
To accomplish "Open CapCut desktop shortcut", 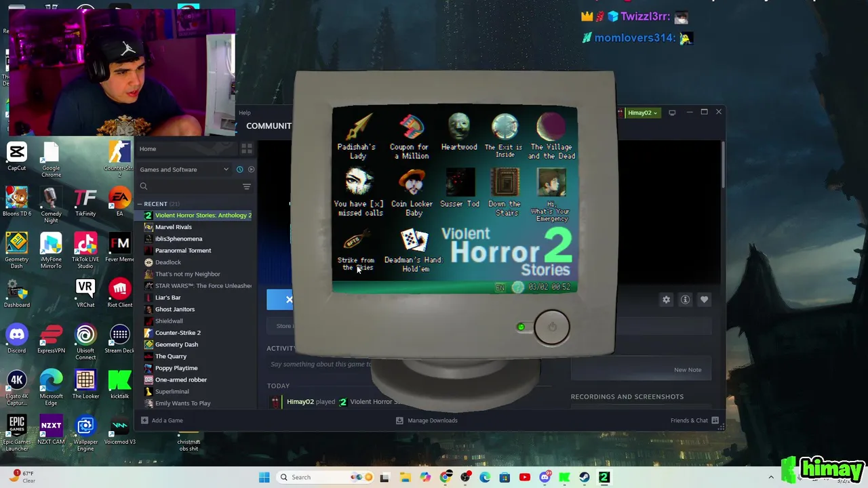I will [17, 157].
